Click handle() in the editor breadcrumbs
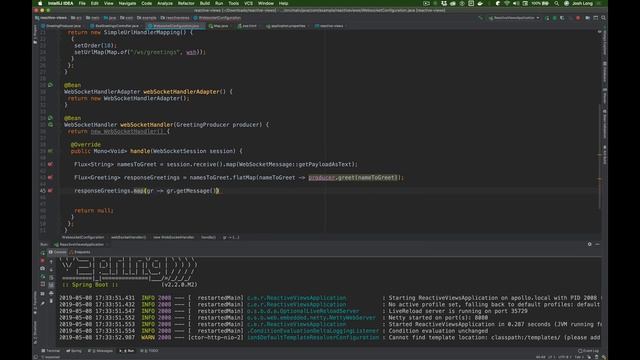640x360 pixels. [x=208, y=237]
